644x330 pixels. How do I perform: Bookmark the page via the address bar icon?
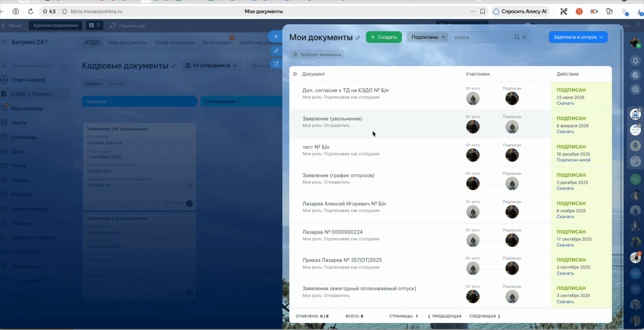pyautogui.click(x=483, y=11)
